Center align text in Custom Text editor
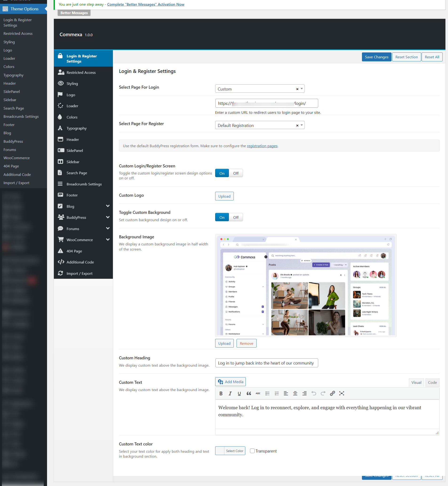448x486 pixels. [295, 393]
